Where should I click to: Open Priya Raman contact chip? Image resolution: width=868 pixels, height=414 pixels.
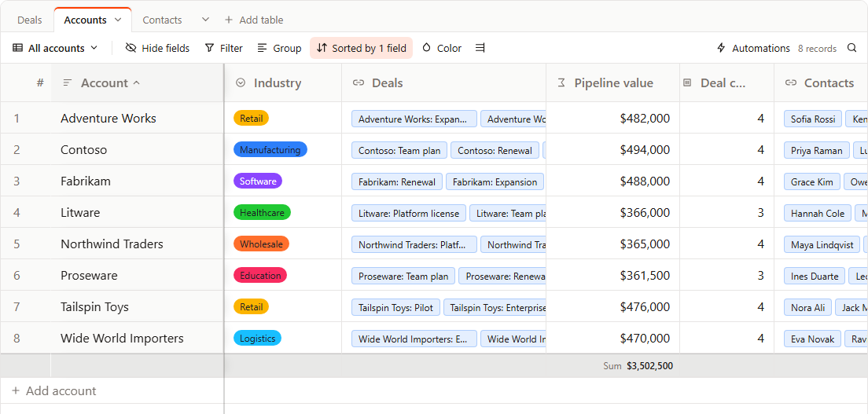817,151
